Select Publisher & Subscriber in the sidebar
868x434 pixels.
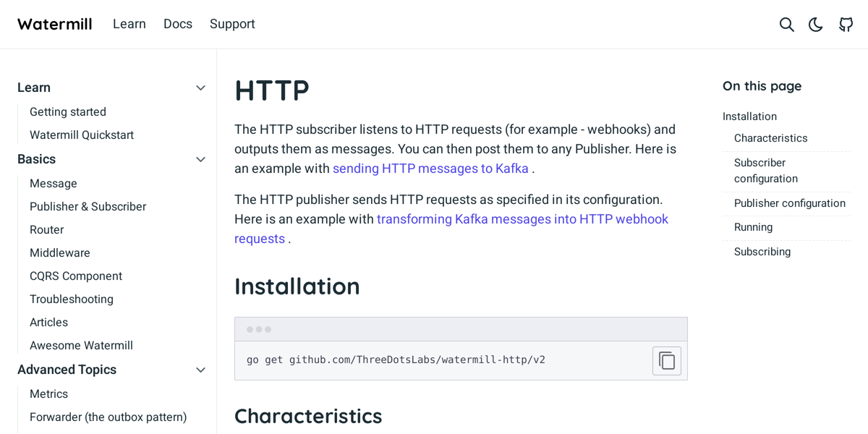tap(88, 206)
